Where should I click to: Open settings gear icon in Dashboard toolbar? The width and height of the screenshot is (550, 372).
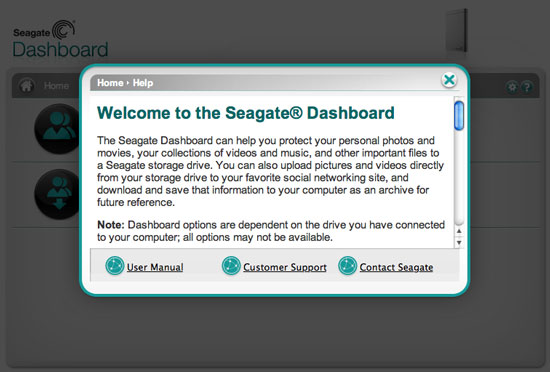pyautogui.click(x=512, y=87)
